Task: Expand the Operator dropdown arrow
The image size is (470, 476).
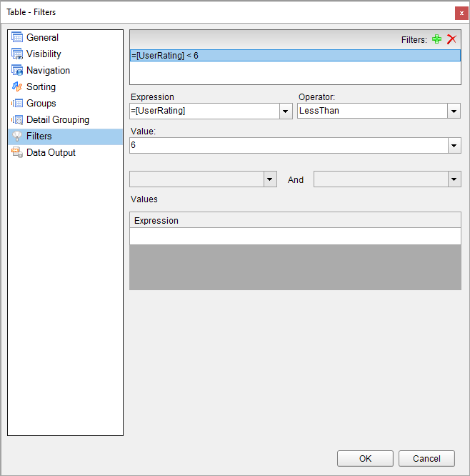Action: click(x=454, y=111)
